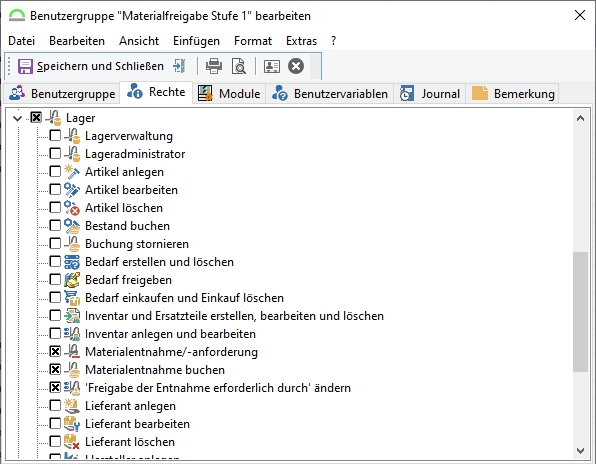
Task: Switch to the Benutzergruppe tab
Action: (x=62, y=93)
